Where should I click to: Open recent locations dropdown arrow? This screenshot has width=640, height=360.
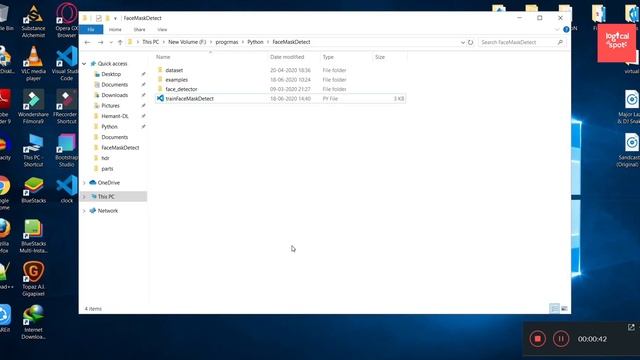pos(111,42)
